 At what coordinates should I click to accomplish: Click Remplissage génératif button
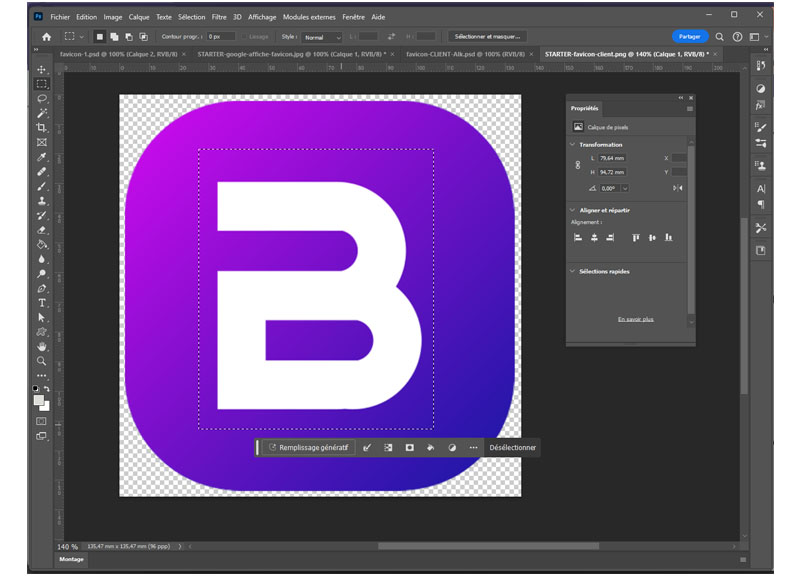(309, 447)
